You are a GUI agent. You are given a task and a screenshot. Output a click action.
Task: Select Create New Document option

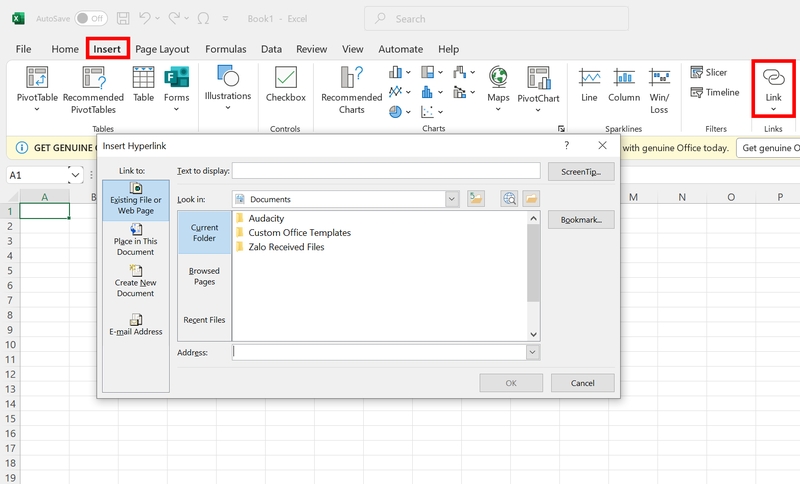point(136,281)
